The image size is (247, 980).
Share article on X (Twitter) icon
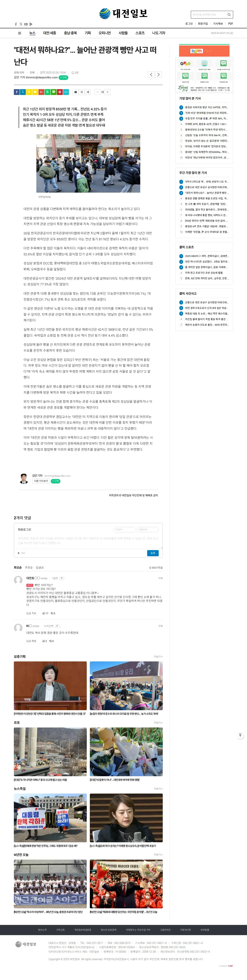[x=23, y=92]
